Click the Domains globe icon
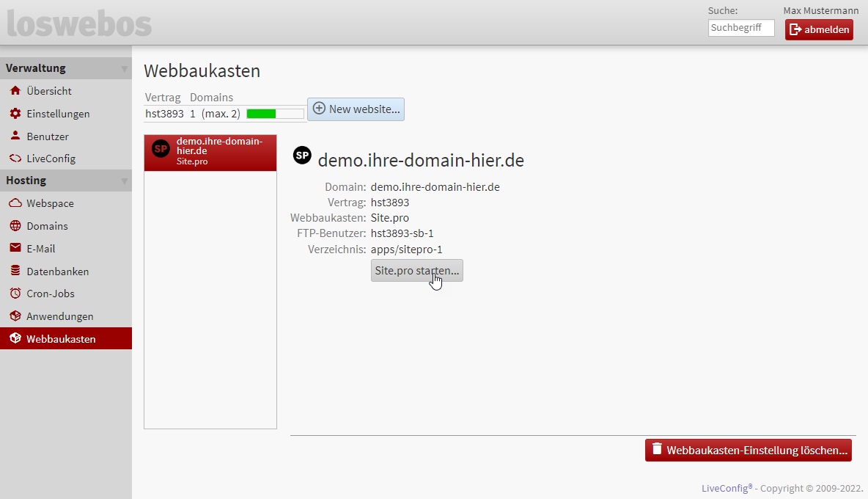The image size is (868, 499). (15, 226)
